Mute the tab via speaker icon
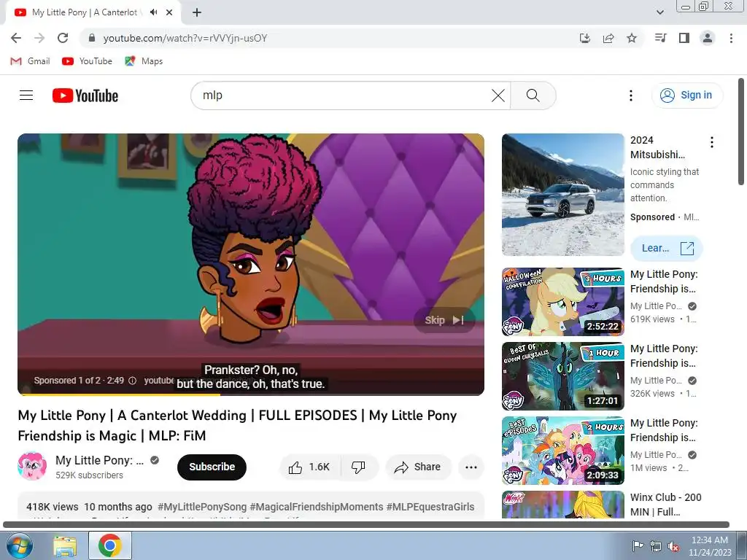The image size is (747, 560). click(153, 12)
